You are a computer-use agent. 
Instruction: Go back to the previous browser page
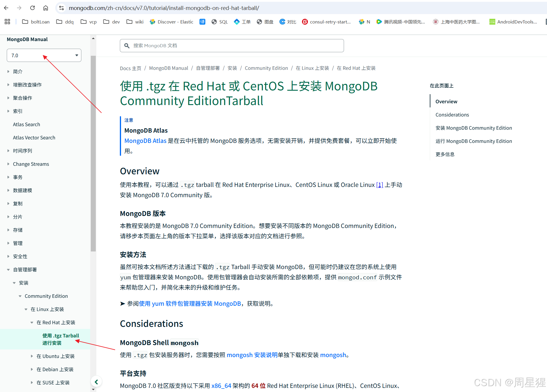click(6, 8)
